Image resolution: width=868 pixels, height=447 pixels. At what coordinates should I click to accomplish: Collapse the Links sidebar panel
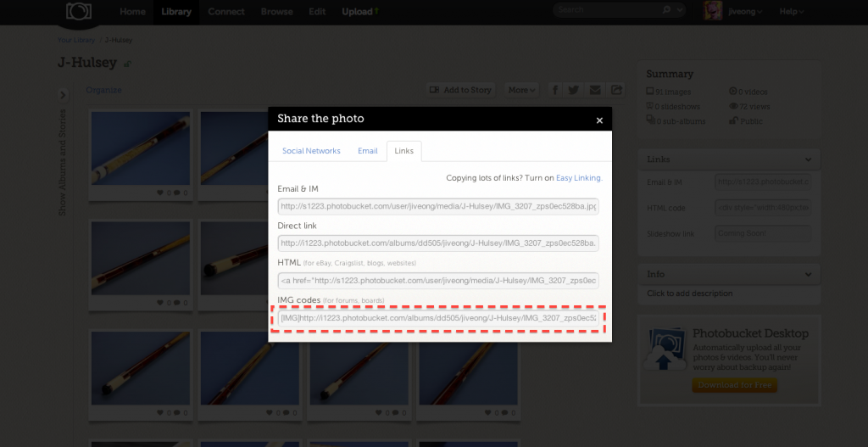(808, 159)
